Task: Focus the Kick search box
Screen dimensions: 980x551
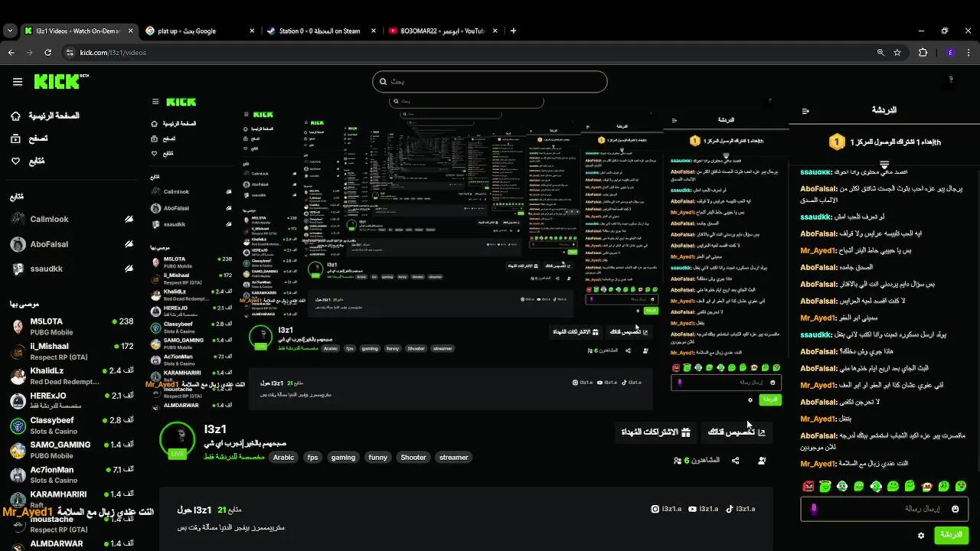Action: click(x=490, y=81)
